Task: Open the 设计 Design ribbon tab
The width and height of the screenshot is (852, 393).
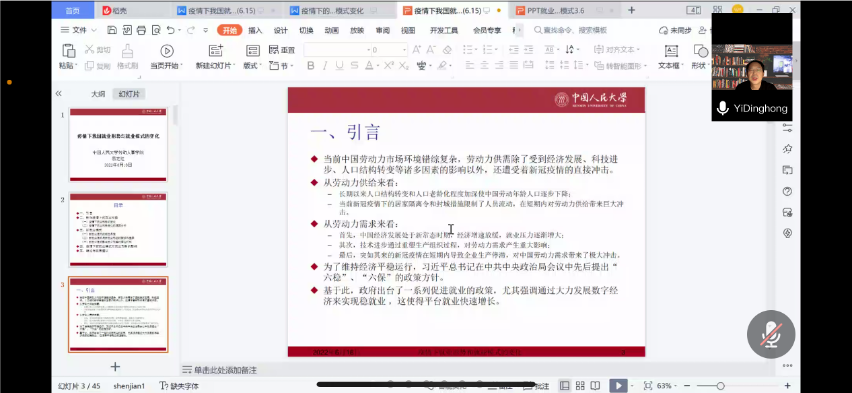Action: (x=280, y=30)
